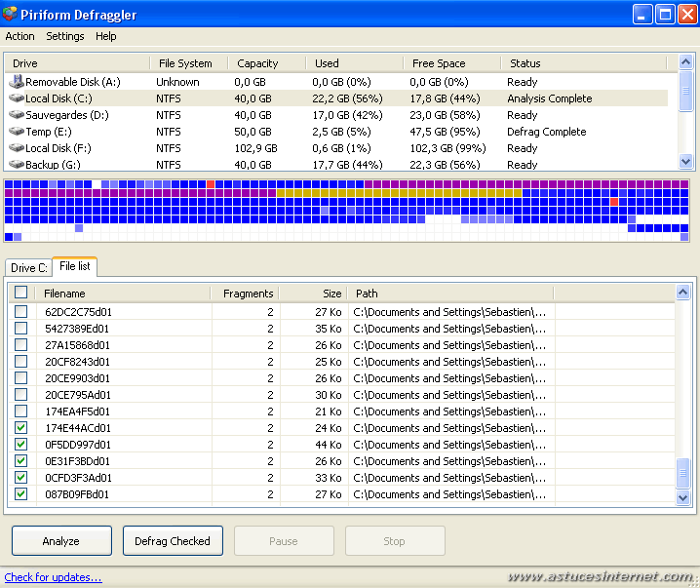Viewport: 700px width, 588px height.
Task: Open the Action menu
Action: click(x=19, y=36)
